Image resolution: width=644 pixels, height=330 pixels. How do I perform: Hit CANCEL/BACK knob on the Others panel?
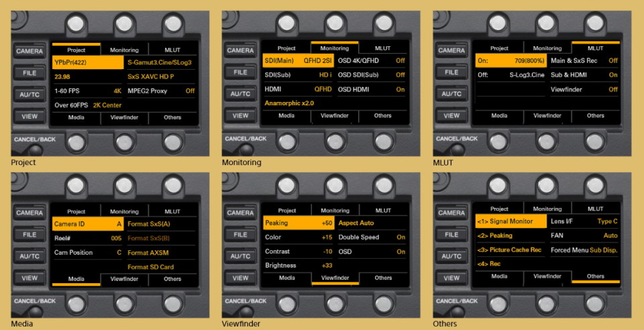point(459,313)
